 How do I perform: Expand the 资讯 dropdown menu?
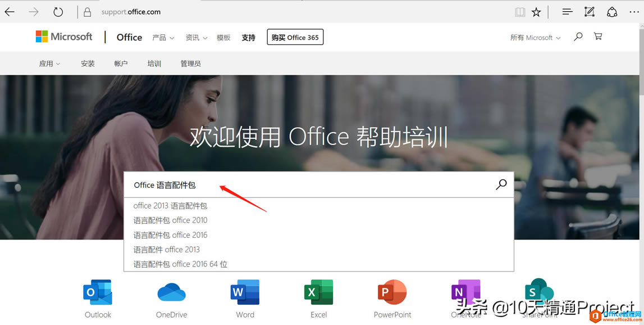coord(197,38)
